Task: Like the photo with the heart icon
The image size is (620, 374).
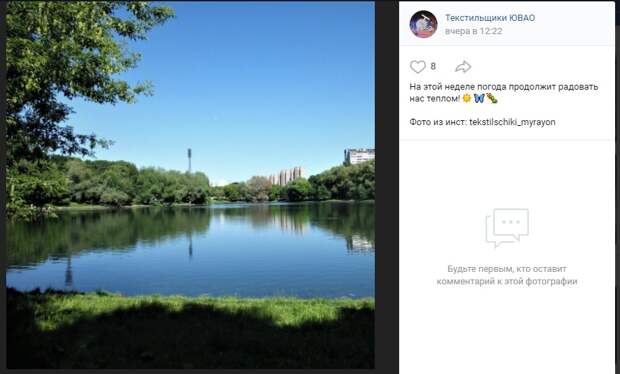Action: tap(418, 67)
